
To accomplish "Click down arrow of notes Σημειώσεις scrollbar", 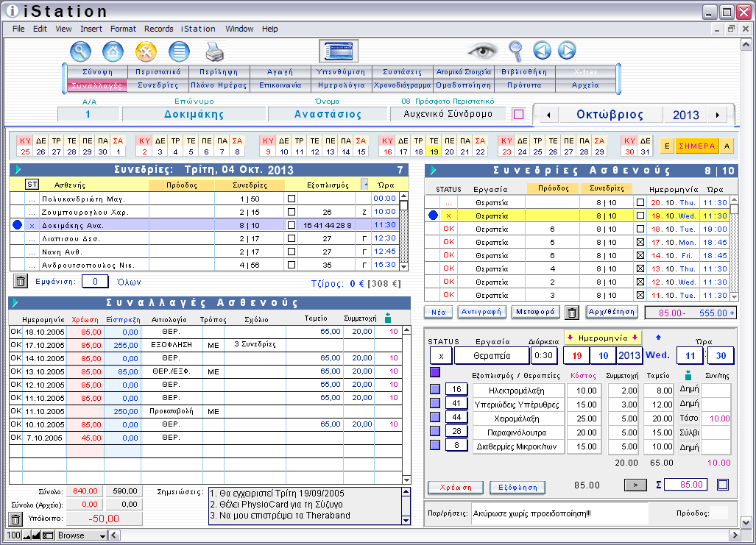I will (406, 521).
